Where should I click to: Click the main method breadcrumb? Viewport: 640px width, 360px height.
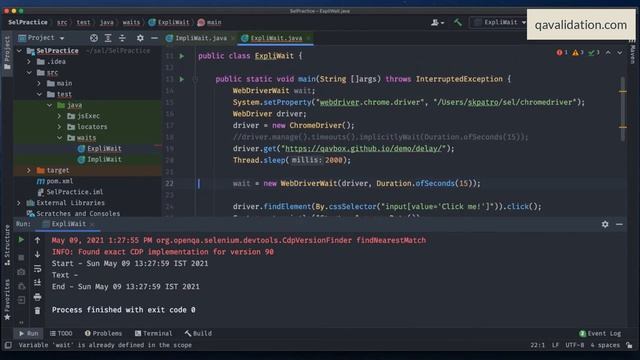pos(209,22)
